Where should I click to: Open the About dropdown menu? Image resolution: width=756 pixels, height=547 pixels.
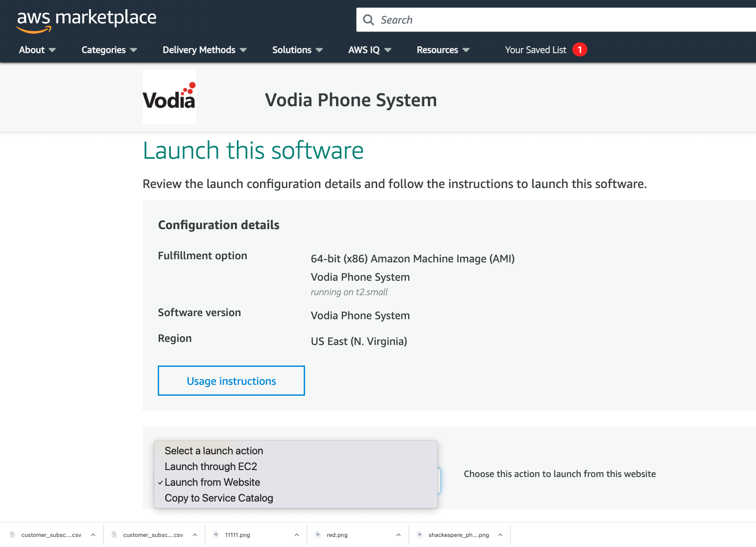pyautogui.click(x=37, y=50)
